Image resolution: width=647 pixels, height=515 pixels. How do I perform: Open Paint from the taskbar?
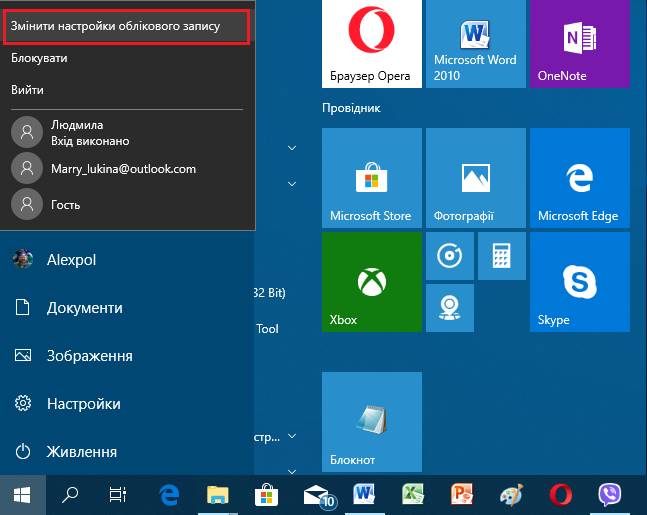511,495
